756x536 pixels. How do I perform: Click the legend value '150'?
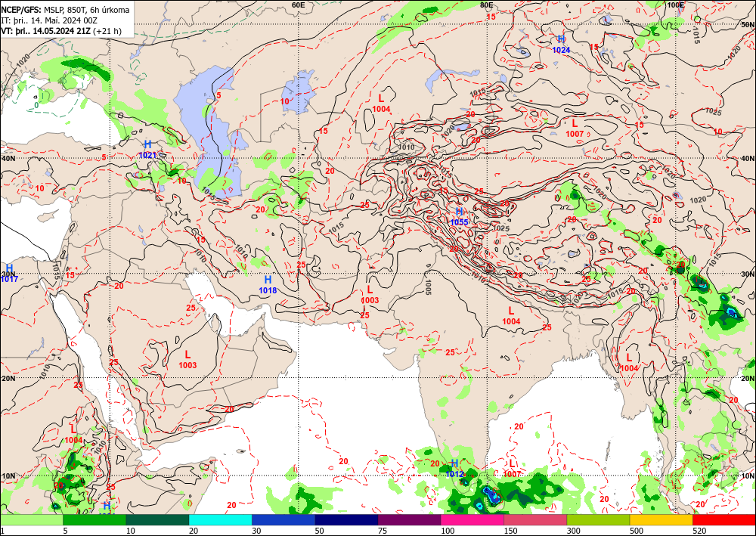[510, 531]
